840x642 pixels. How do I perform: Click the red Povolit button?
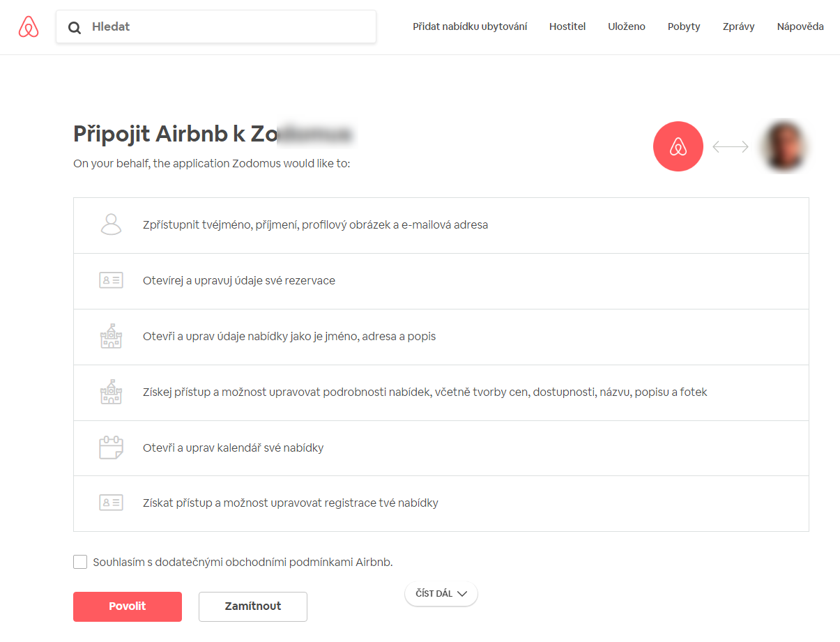tap(128, 606)
